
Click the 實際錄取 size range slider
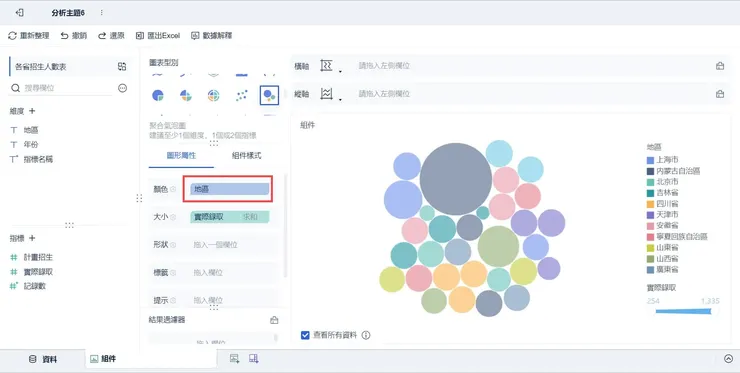[x=683, y=311]
